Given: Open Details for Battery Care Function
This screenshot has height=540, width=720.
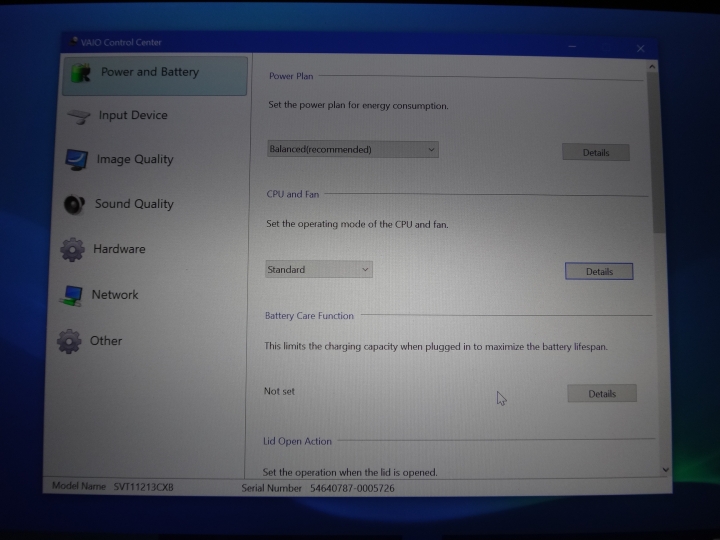Looking at the screenshot, I should 602,394.
